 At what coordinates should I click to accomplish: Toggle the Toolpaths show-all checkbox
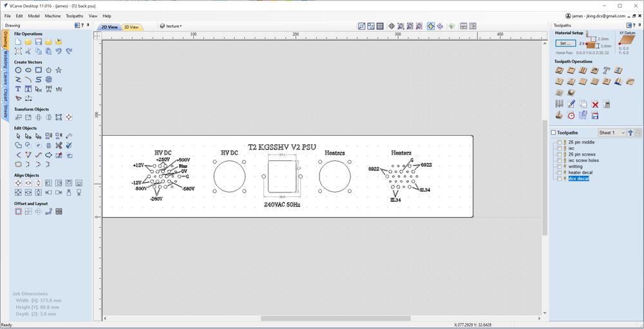(553, 133)
